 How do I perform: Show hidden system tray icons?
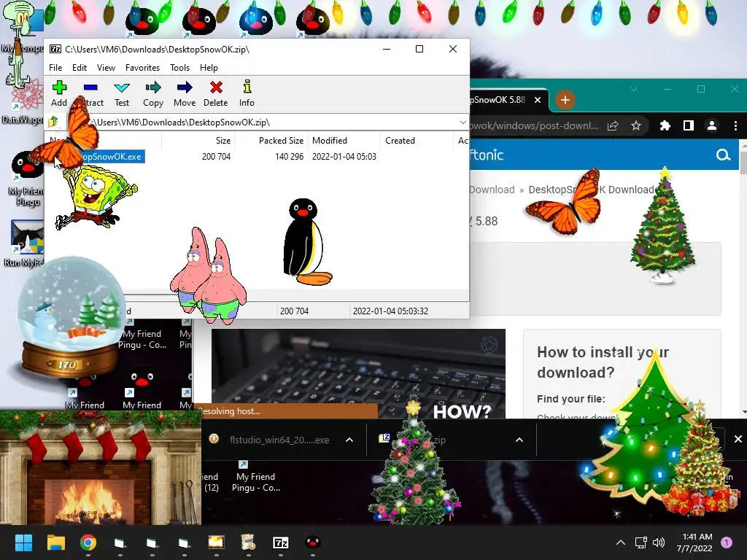click(620, 542)
